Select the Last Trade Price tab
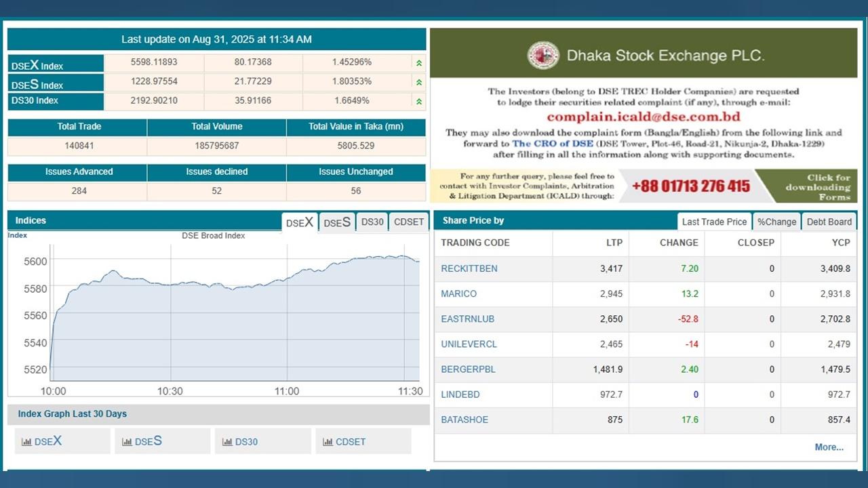This screenshot has height=488, width=868. pos(714,222)
